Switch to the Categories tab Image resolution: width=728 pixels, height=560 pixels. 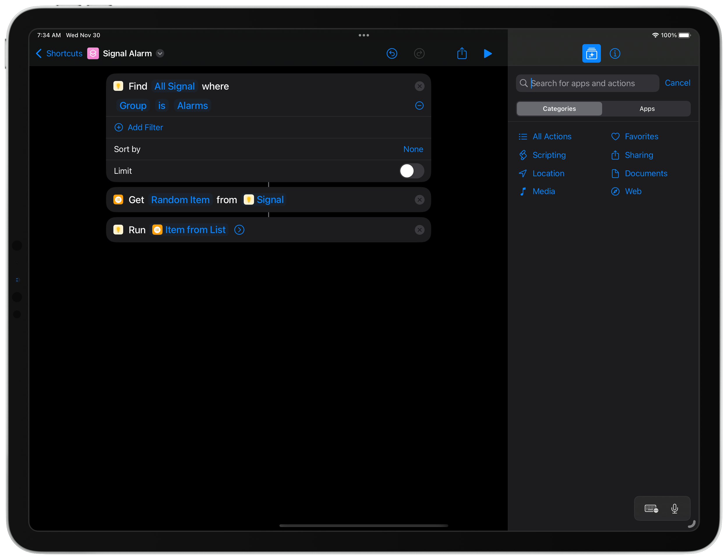click(559, 109)
